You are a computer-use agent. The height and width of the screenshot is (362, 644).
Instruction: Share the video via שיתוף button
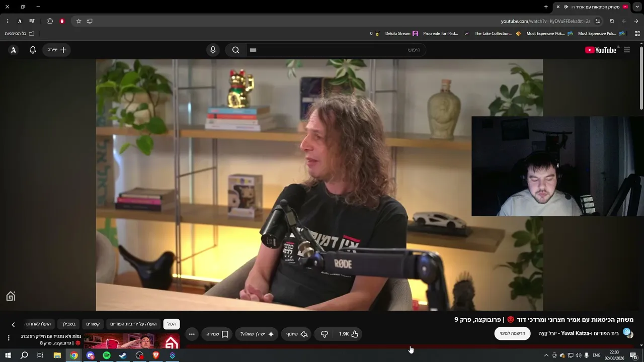pos(296,334)
